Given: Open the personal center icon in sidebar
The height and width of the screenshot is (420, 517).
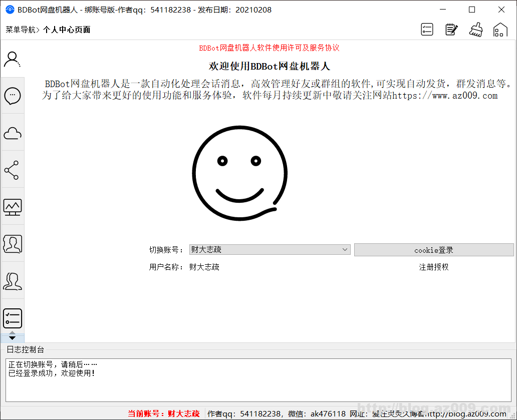Looking at the screenshot, I should click(12, 59).
